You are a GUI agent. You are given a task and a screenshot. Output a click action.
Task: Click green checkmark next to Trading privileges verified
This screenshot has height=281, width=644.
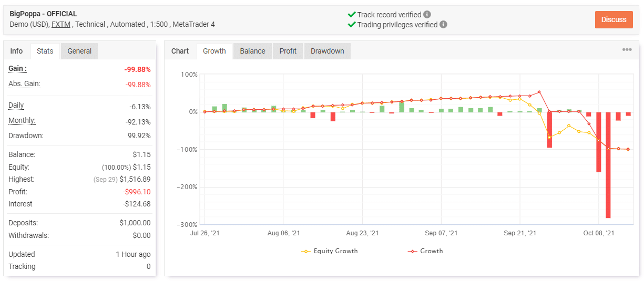click(x=351, y=25)
